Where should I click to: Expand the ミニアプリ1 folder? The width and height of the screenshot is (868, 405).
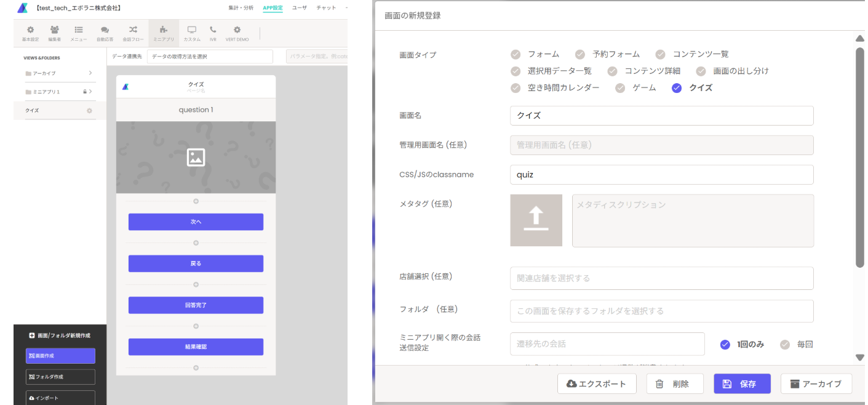tap(90, 92)
